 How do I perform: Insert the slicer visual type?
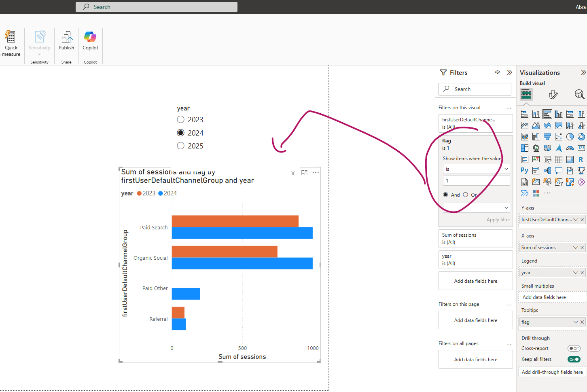[x=547, y=159]
